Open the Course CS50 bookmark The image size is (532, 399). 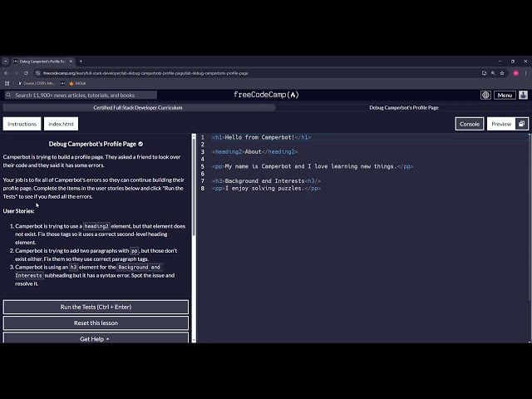coord(36,83)
